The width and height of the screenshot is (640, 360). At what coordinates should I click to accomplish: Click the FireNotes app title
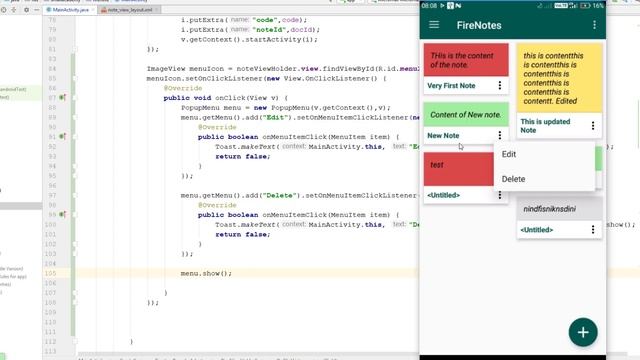479,25
